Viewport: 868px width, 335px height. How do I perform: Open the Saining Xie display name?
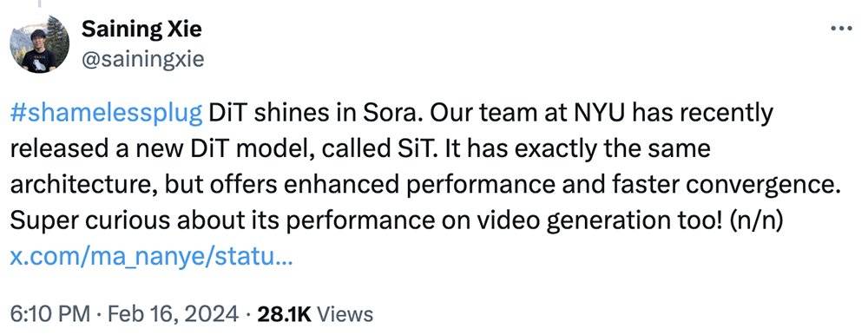tap(141, 30)
